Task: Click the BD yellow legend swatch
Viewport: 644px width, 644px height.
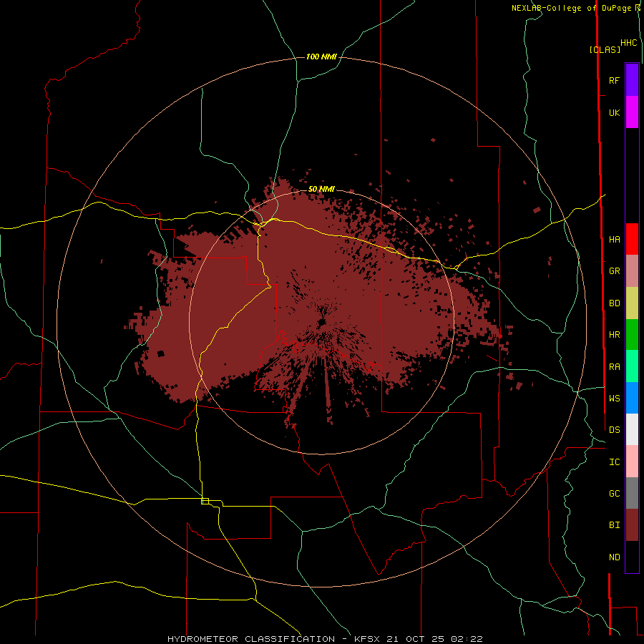Action: tap(632, 303)
